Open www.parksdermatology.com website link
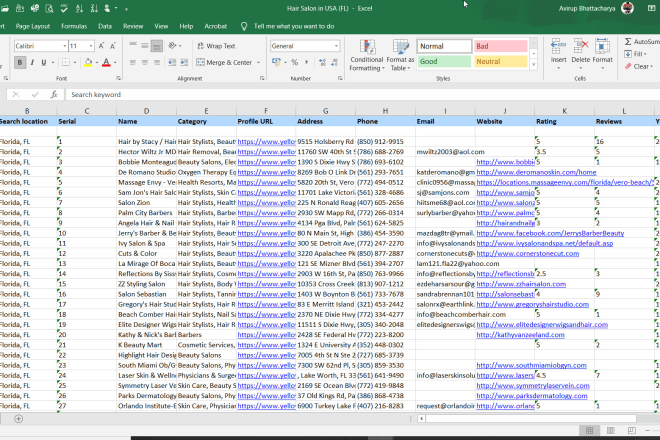Viewport: 660px width, 440px height. 532,396
